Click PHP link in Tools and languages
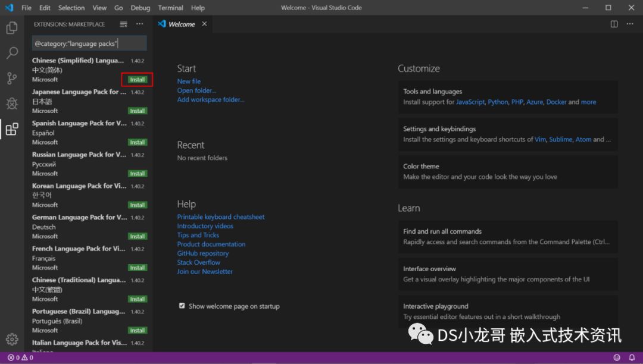 517,102
